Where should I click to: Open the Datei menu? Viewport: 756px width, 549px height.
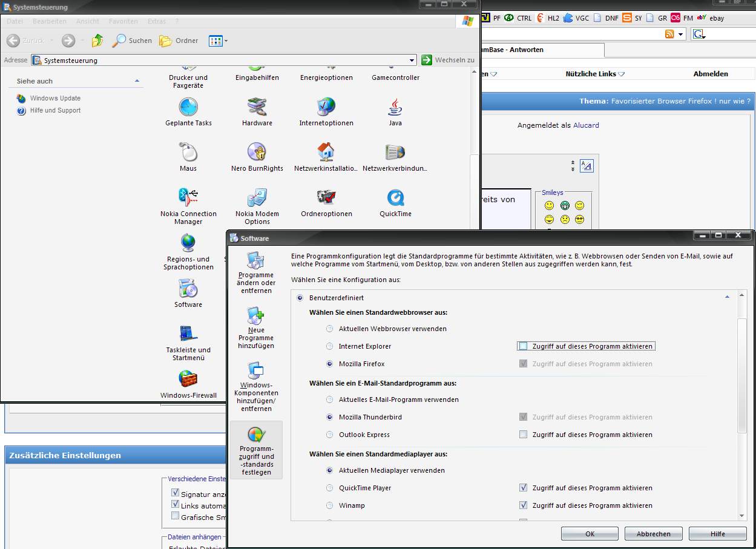click(15, 21)
